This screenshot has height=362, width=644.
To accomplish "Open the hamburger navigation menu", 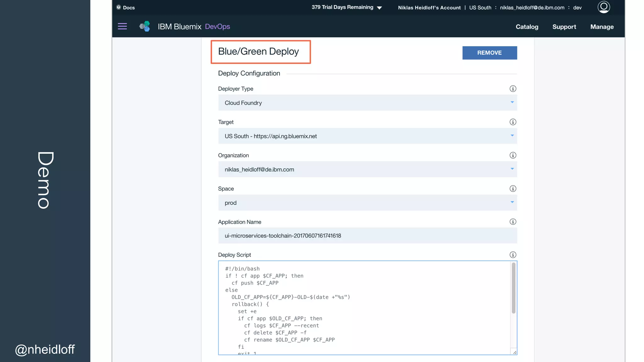I will click(x=122, y=26).
